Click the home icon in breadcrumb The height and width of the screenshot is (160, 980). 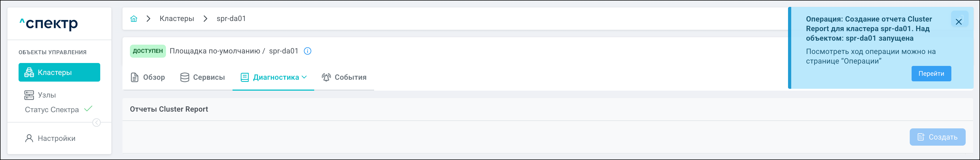[134, 19]
